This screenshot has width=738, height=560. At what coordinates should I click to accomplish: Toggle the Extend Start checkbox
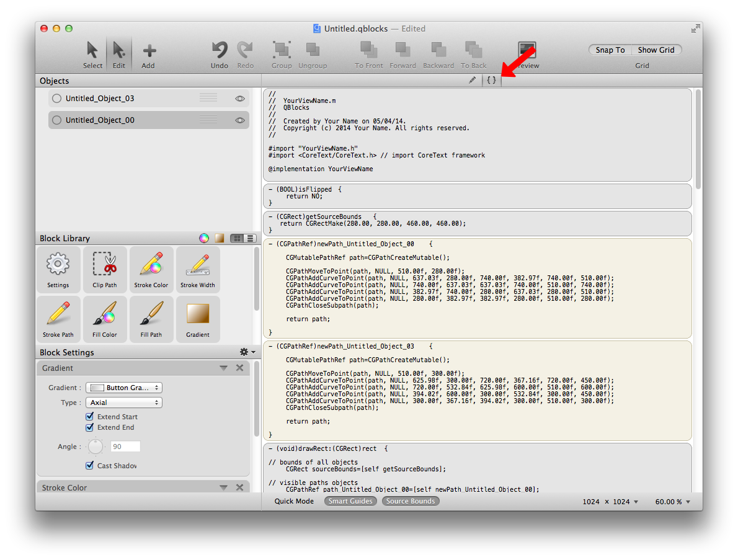click(x=89, y=416)
